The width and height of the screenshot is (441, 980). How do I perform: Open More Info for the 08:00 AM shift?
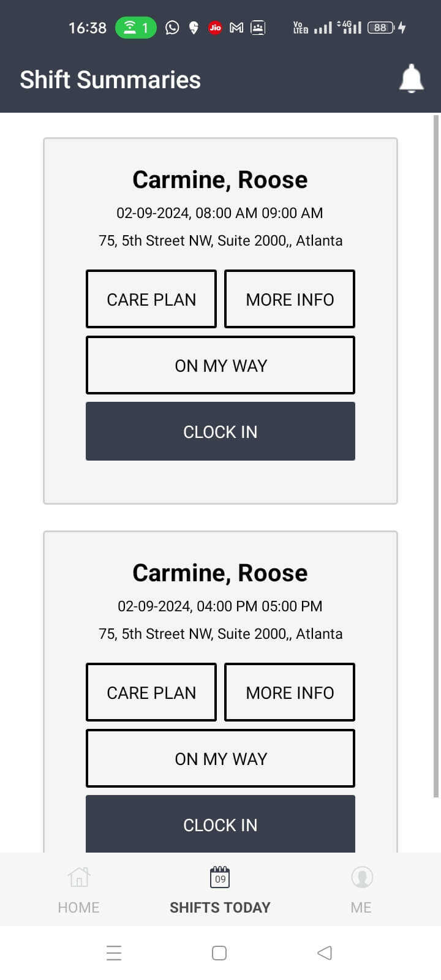click(290, 299)
